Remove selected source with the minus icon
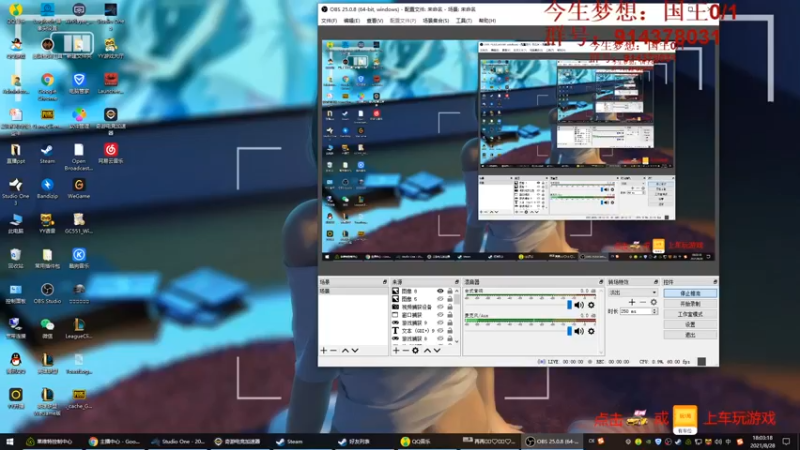 (x=406, y=351)
